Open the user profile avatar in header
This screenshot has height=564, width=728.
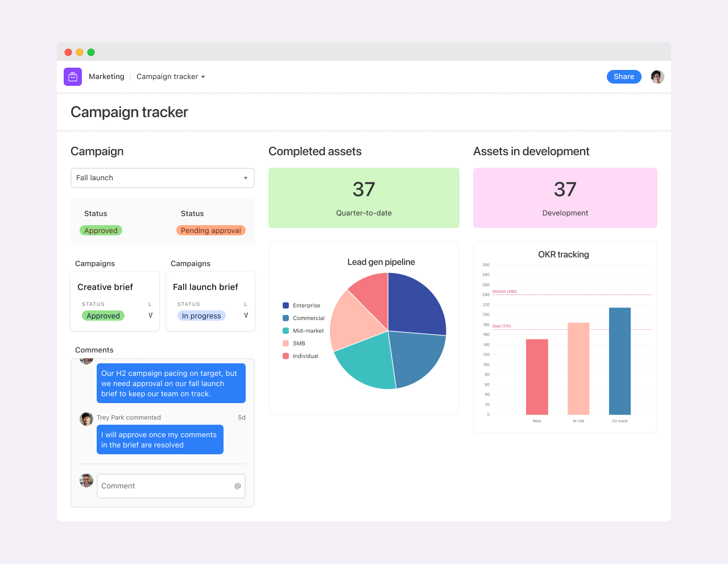coord(657,77)
